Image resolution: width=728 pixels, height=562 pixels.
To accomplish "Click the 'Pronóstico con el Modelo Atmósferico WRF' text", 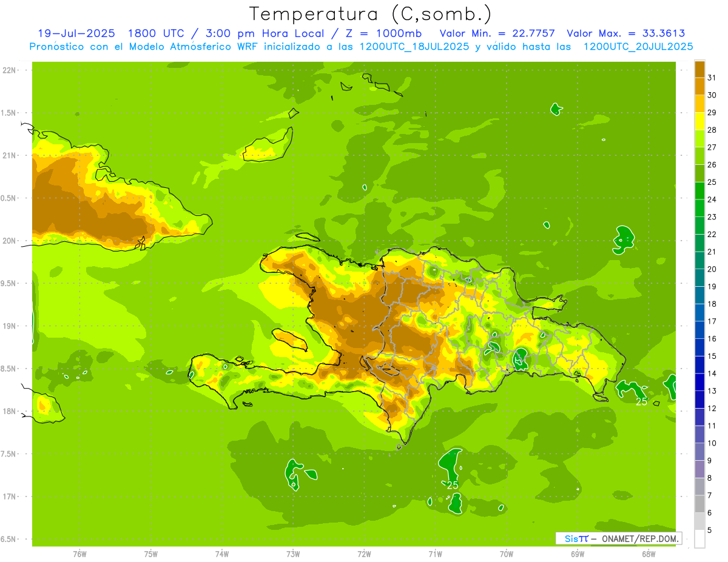I will 144,47.
